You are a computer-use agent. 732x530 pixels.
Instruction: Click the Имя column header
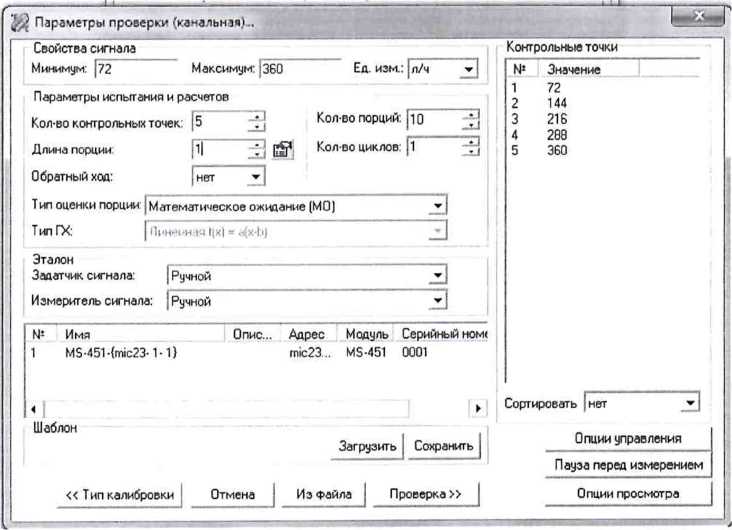click(x=141, y=334)
